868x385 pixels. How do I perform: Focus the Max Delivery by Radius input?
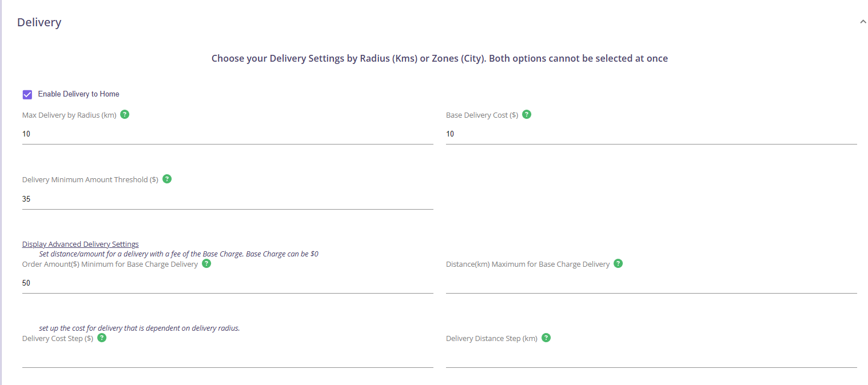(227, 134)
